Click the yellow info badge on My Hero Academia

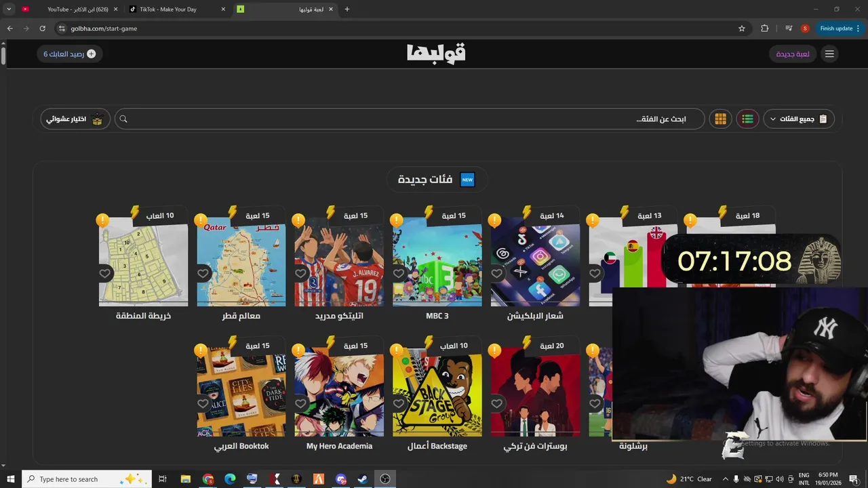tap(298, 350)
